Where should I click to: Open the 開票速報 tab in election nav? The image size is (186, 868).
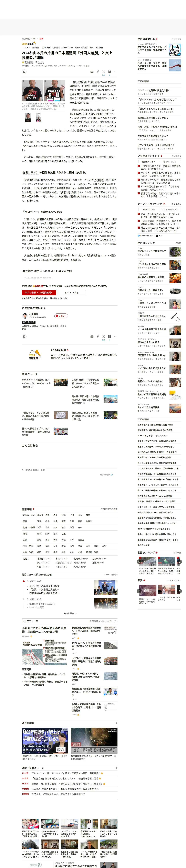pyautogui.click(x=36, y=48)
